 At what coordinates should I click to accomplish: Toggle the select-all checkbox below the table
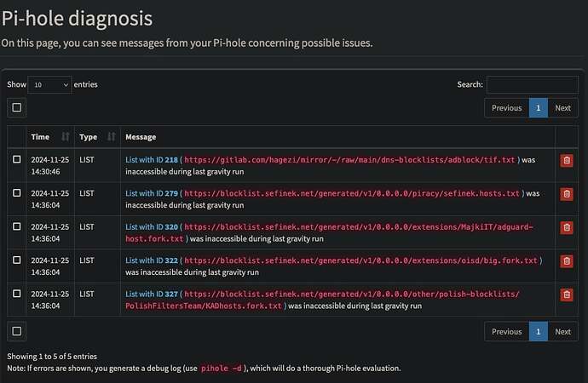[x=17, y=330]
